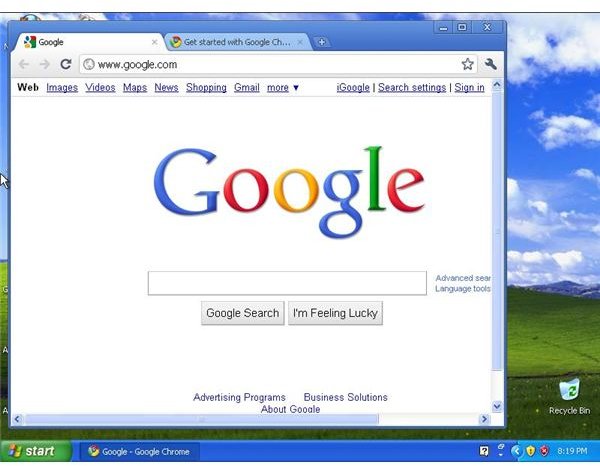The height and width of the screenshot is (466, 600).
Task: Open the Chrome wrench menu
Action: 491,64
